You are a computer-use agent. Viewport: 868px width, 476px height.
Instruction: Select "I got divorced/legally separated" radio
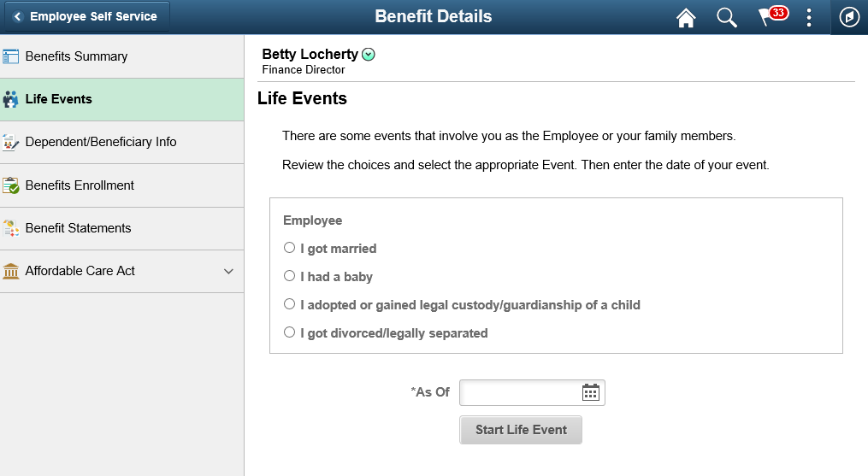[x=290, y=332]
